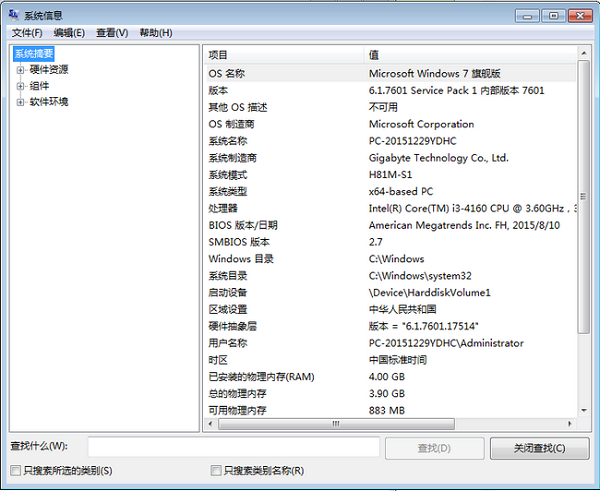Select the 区域设置 row
This screenshot has height=491, width=600.
click(x=391, y=309)
